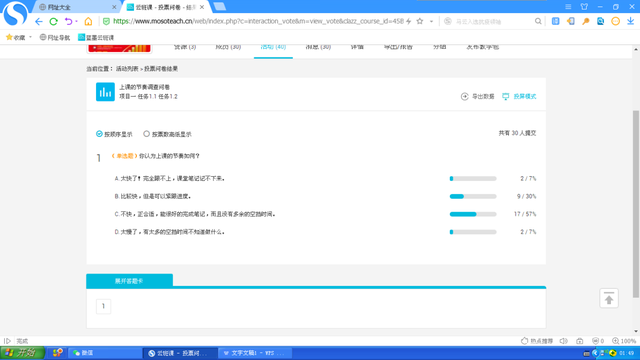
Task: Click the 展开答题卡 tab button
Action: (129, 281)
